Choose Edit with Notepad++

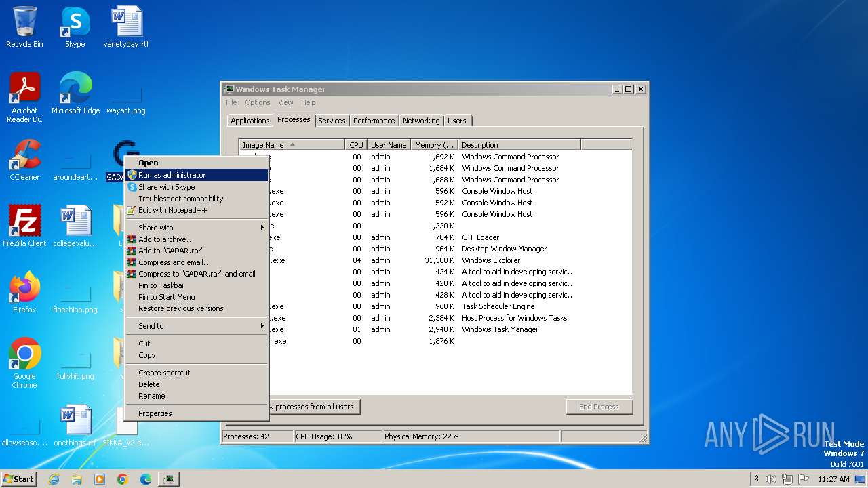[197, 210]
